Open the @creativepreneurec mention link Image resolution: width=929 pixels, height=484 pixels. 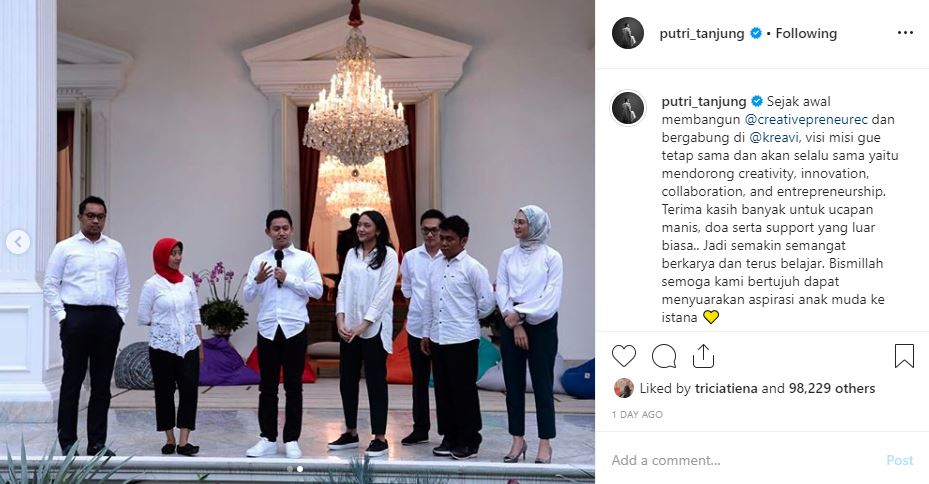pyautogui.click(x=806, y=119)
